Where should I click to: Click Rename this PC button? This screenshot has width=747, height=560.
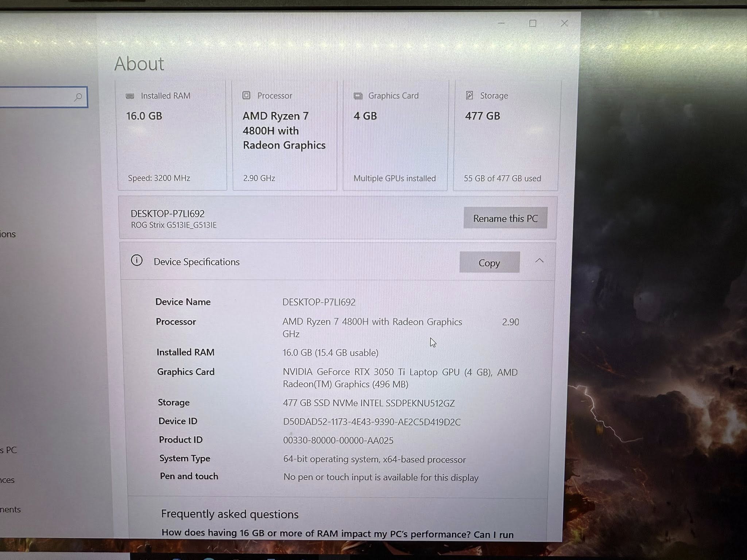pos(506,218)
